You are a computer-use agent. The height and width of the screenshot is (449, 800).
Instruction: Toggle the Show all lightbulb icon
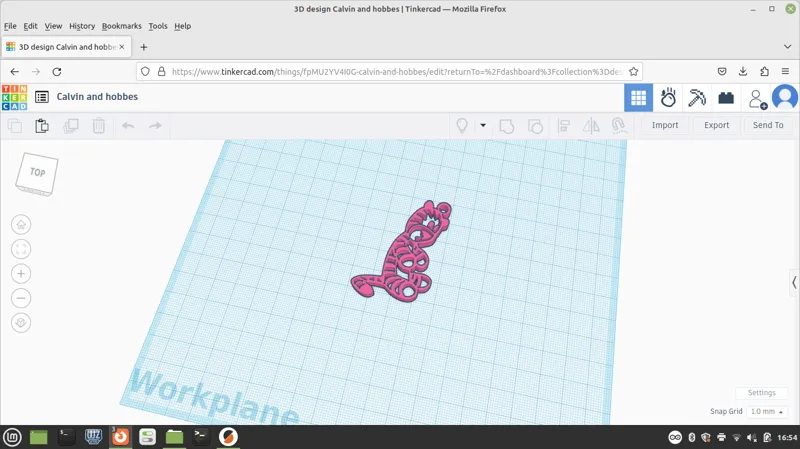tap(462, 126)
